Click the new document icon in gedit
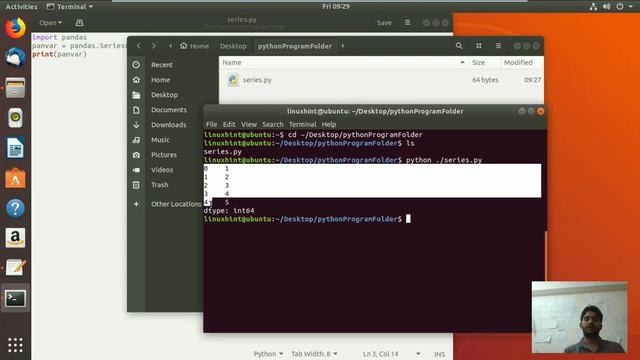This screenshot has height=360, width=640. (x=79, y=23)
